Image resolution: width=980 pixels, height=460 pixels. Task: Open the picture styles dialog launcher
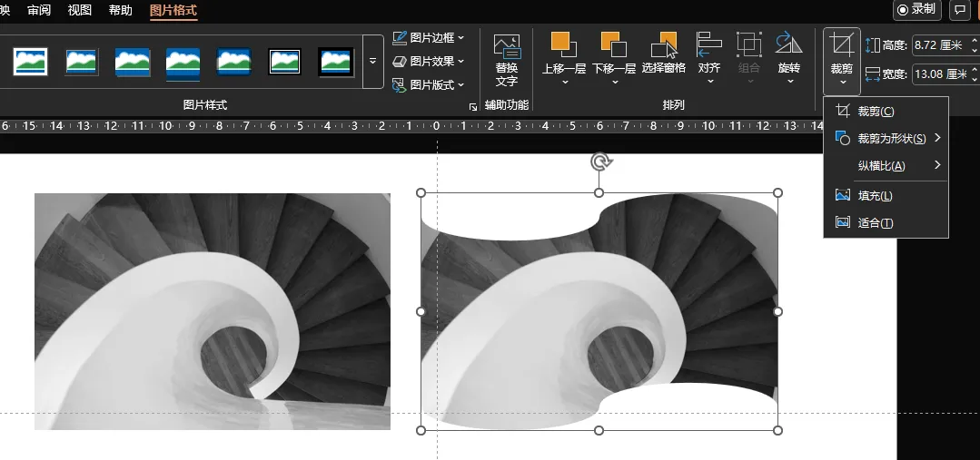pos(473,107)
